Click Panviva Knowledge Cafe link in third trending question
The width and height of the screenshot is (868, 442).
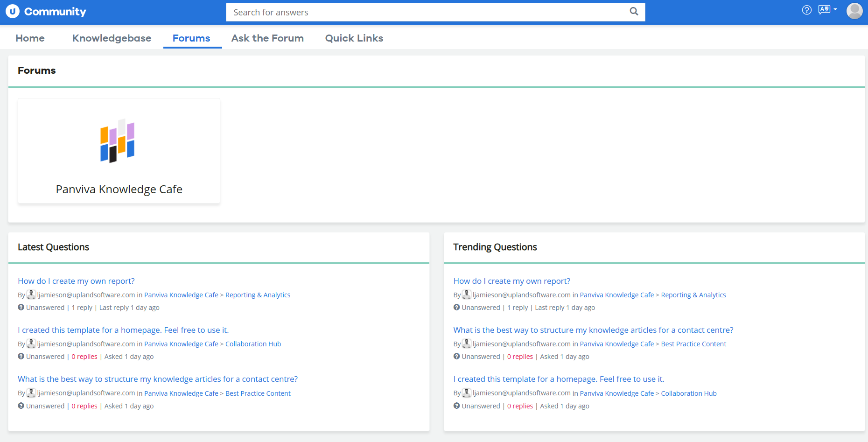617,393
